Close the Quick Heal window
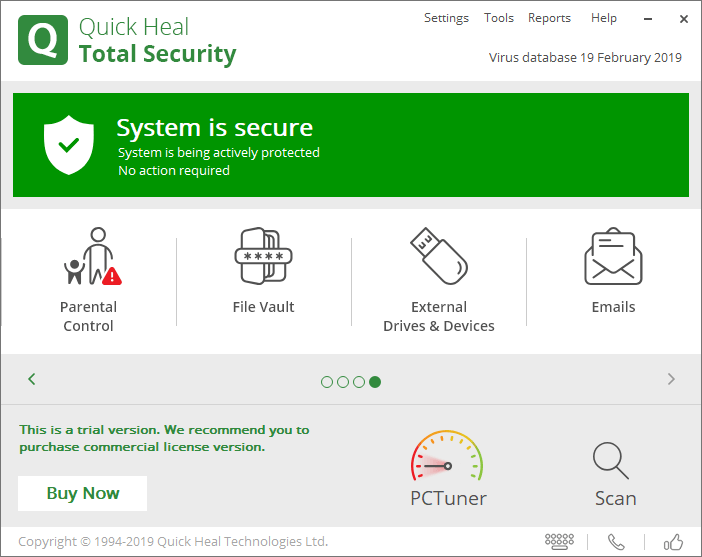Screen dimensions: 702x557 684,19
